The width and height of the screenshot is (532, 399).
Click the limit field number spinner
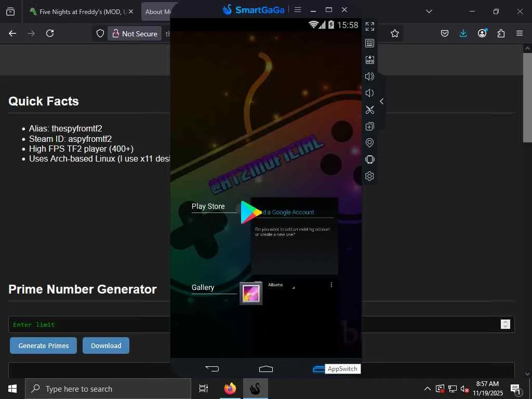click(505, 324)
